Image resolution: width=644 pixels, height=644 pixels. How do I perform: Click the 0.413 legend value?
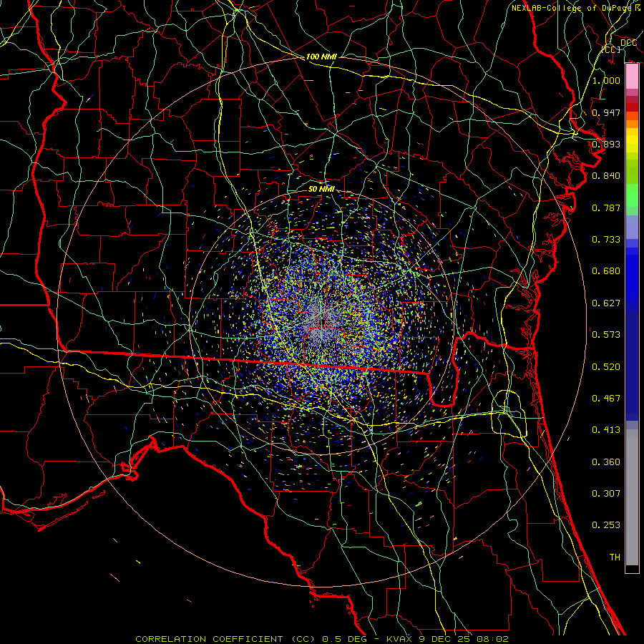606,430
